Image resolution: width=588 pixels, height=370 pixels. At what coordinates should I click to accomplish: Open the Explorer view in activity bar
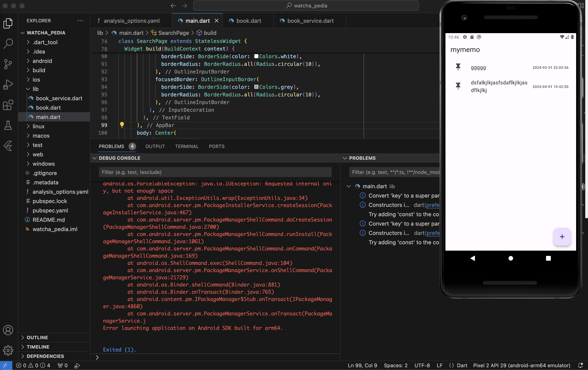coord(8,23)
